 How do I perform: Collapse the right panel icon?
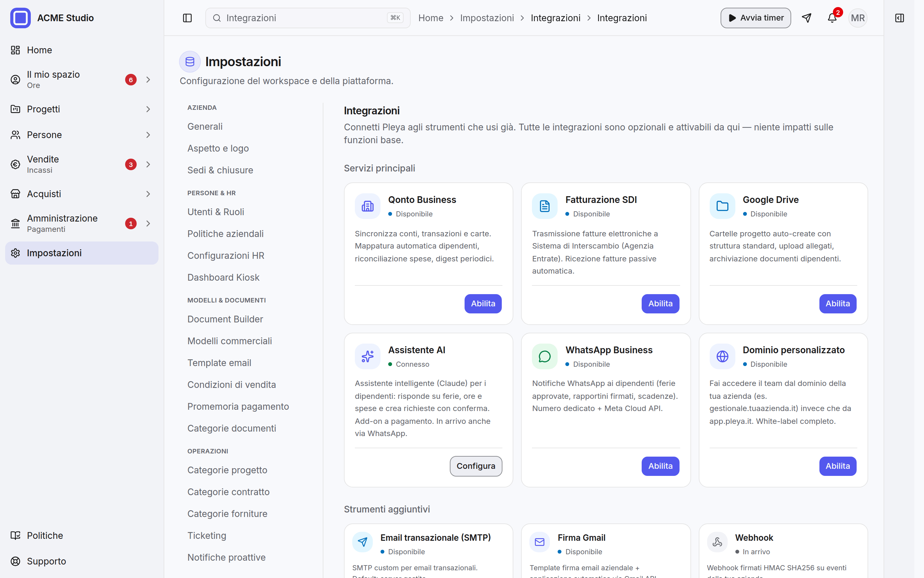point(899,18)
